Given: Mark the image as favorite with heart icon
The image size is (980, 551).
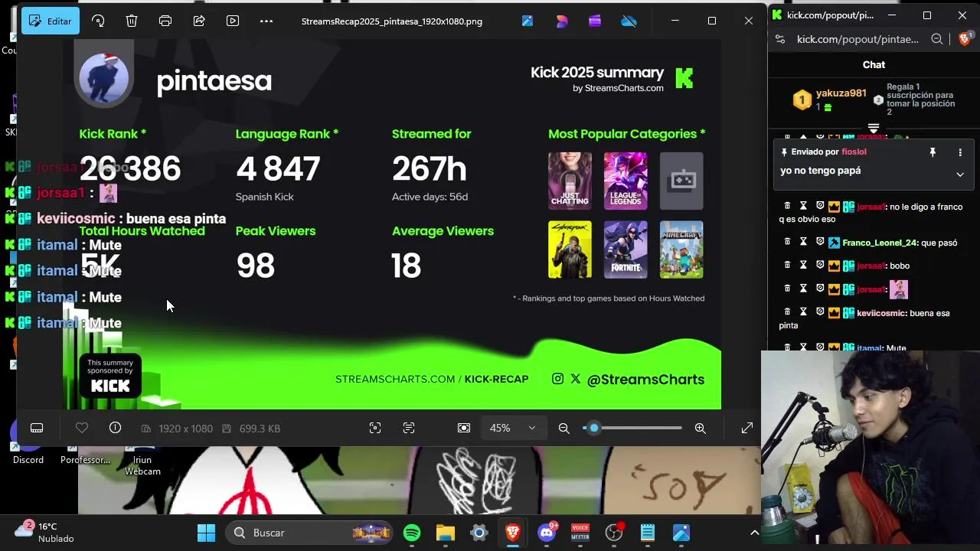Looking at the screenshot, I should 82,428.
